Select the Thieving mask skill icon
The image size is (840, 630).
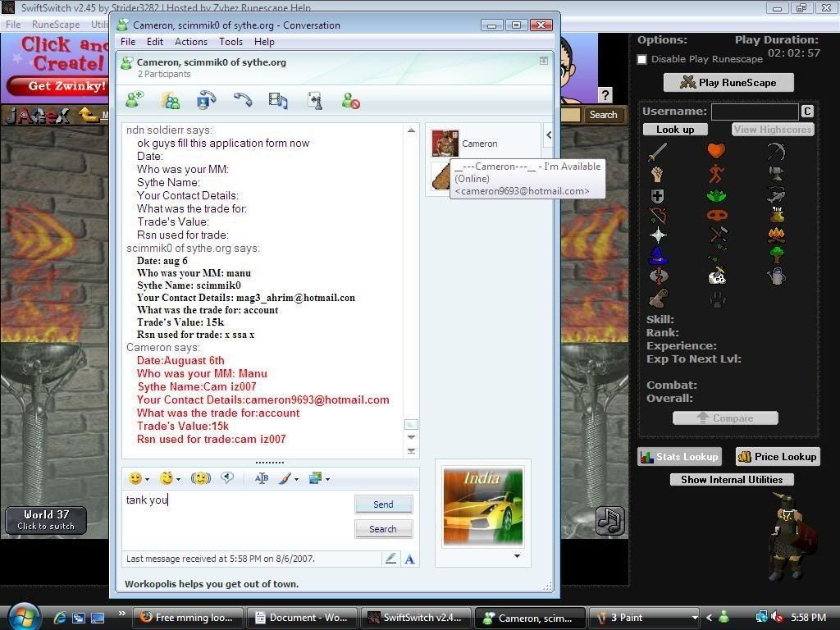(716, 216)
